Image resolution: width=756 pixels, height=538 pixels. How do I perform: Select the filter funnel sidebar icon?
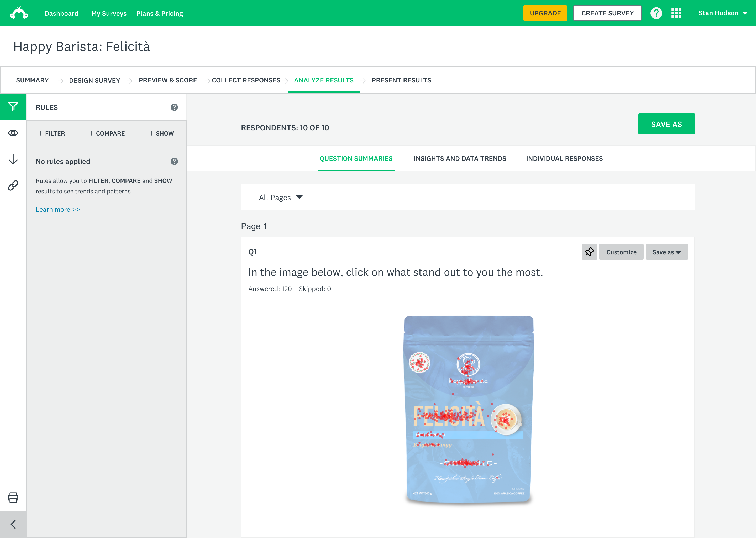pyautogui.click(x=13, y=107)
